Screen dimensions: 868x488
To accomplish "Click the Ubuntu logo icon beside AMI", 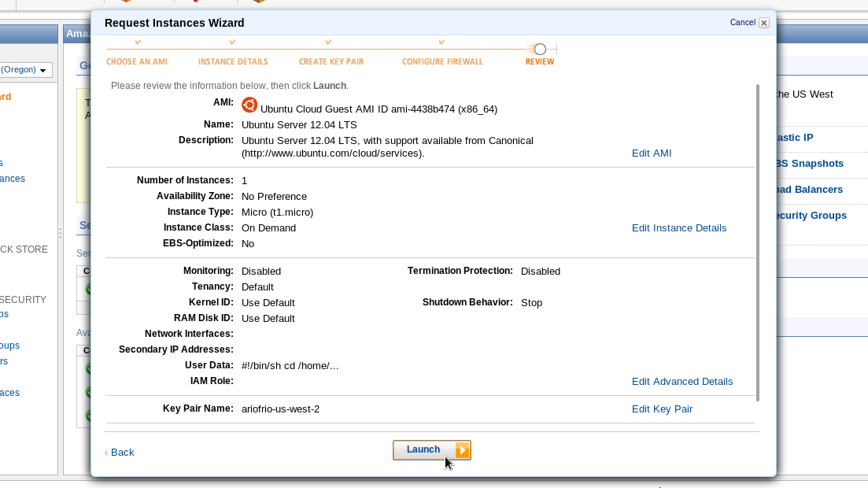I will (249, 105).
